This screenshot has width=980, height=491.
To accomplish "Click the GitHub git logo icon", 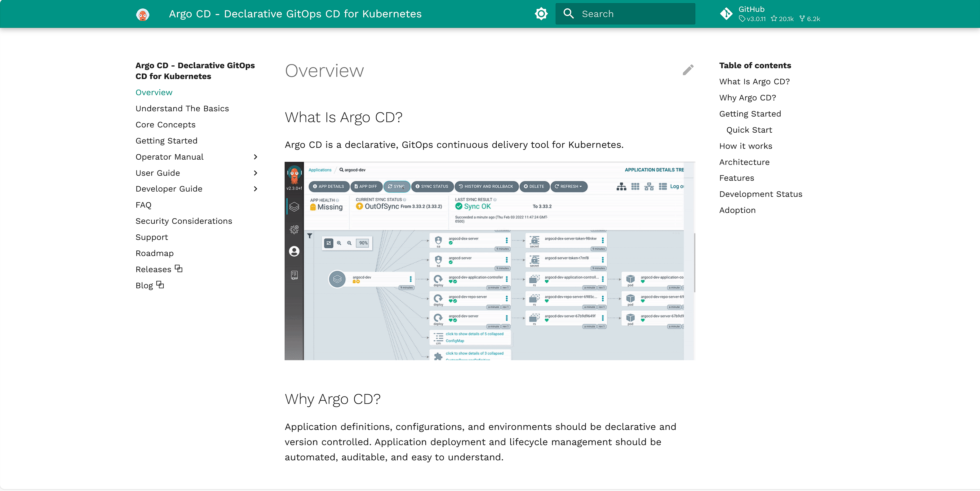I will click(726, 14).
